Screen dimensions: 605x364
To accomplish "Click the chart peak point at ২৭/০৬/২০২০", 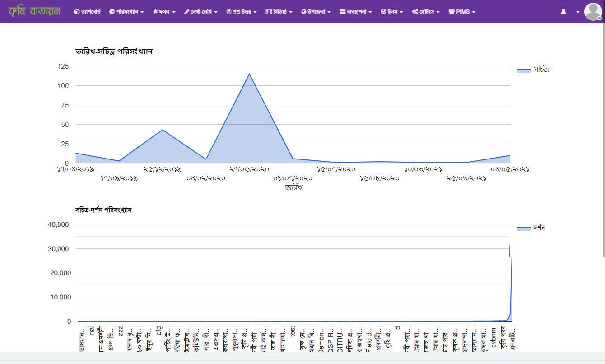I will click(249, 74).
